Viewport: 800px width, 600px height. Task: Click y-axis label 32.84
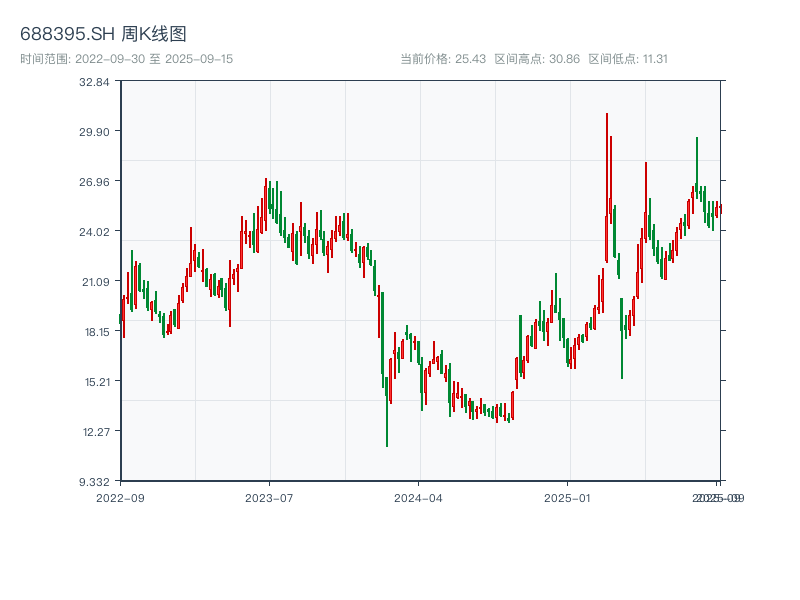[x=94, y=82]
